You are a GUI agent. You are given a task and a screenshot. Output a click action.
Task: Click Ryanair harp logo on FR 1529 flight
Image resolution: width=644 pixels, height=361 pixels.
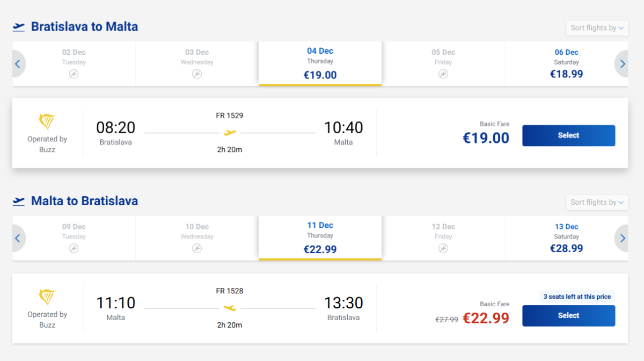pos(47,122)
